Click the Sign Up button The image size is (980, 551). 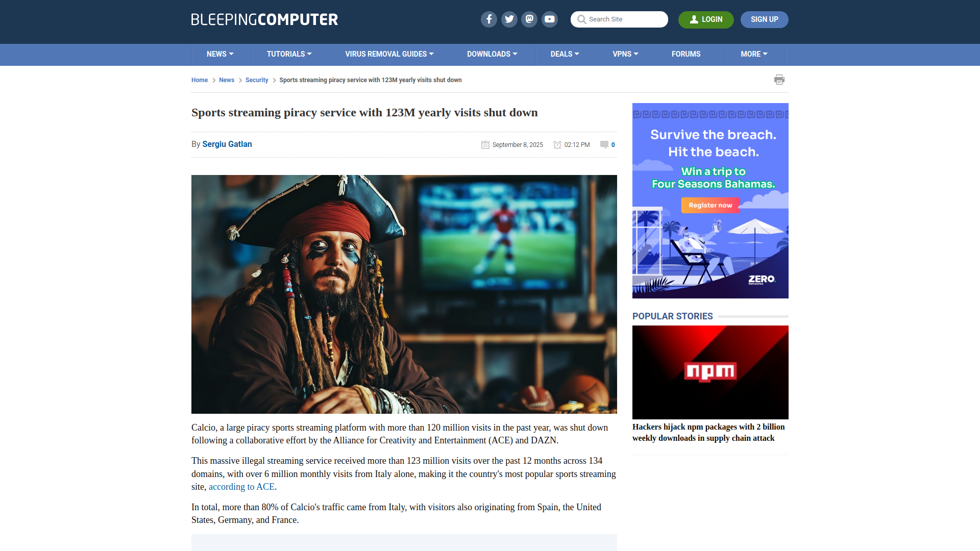pos(764,19)
